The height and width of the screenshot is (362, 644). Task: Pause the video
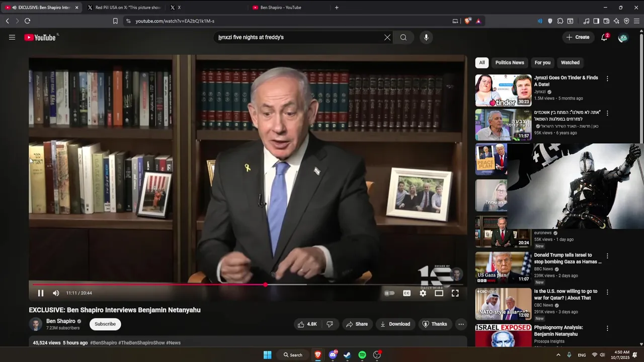pos(41,293)
